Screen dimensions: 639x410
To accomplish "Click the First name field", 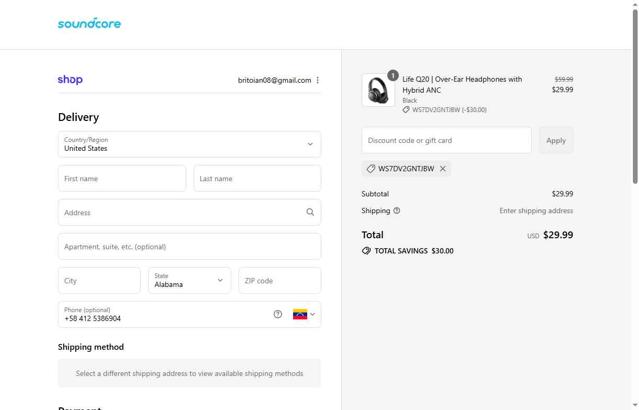I will click(122, 179).
